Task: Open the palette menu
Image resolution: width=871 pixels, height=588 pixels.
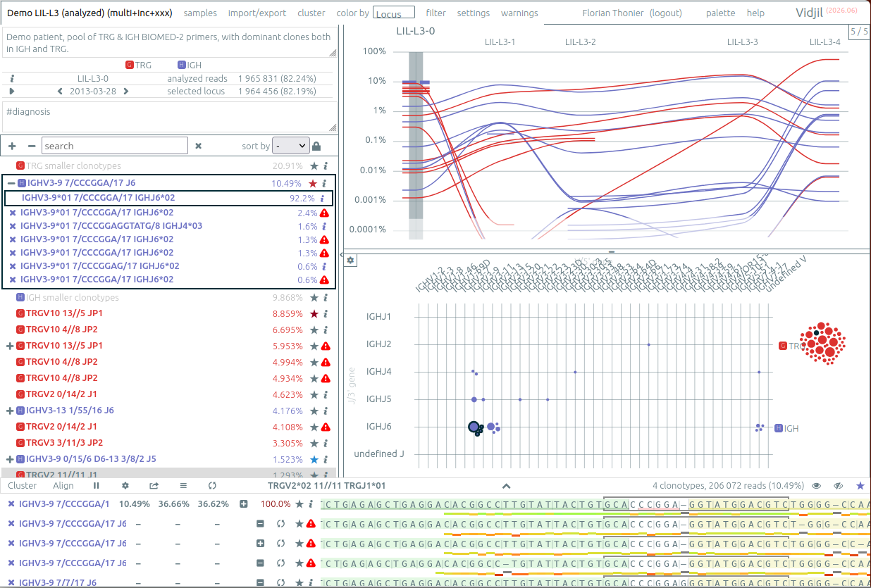Action: pyautogui.click(x=720, y=13)
